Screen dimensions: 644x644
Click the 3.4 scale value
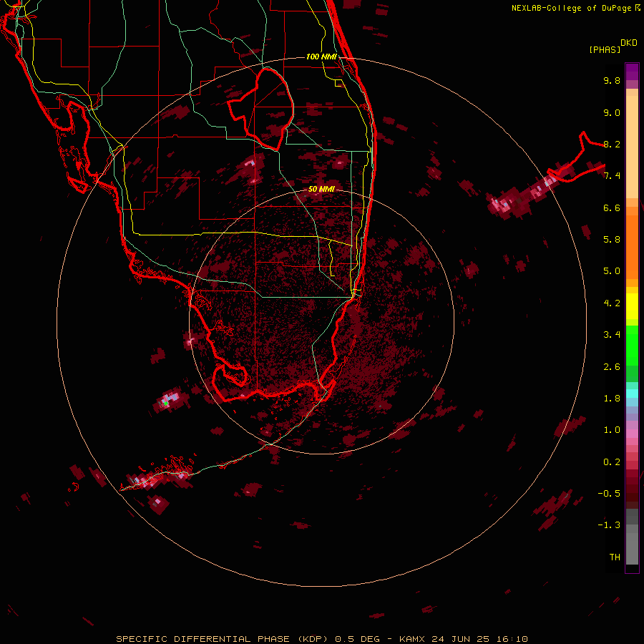pos(612,335)
